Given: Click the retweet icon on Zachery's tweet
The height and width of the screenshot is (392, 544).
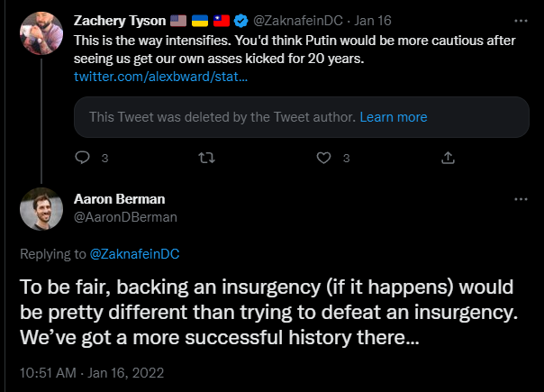Looking at the screenshot, I should pyautogui.click(x=205, y=158).
